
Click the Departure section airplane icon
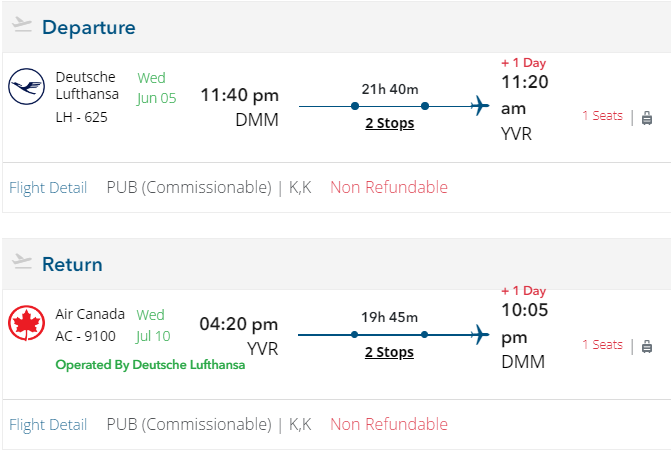point(22,25)
